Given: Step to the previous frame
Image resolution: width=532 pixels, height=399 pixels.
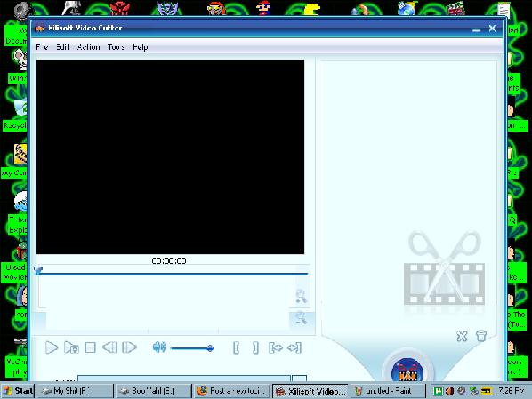Looking at the screenshot, I should 109,347.
